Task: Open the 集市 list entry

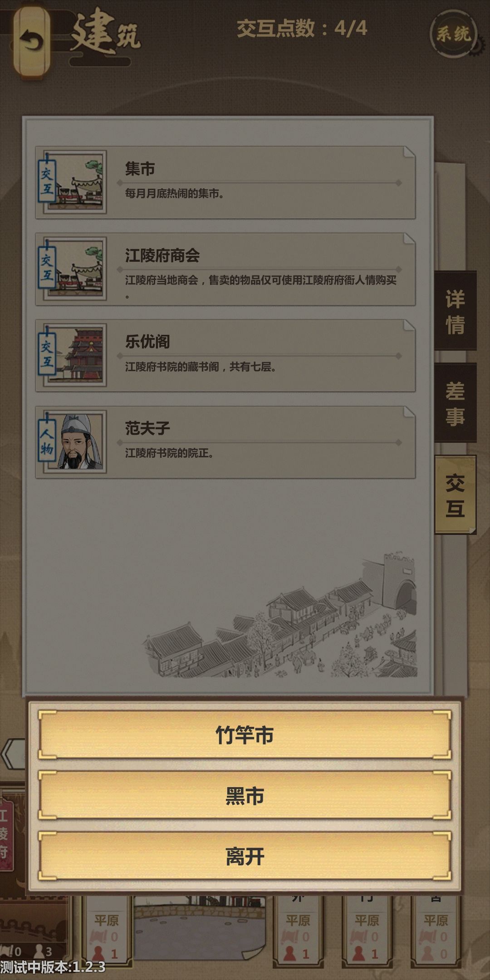Action: click(225, 182)
